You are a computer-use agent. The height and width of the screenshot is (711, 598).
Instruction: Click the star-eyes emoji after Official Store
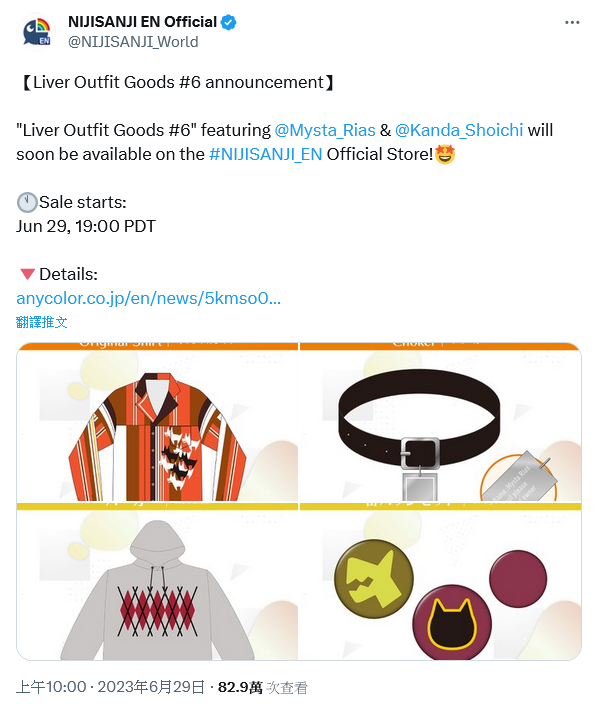pos(445,154)
